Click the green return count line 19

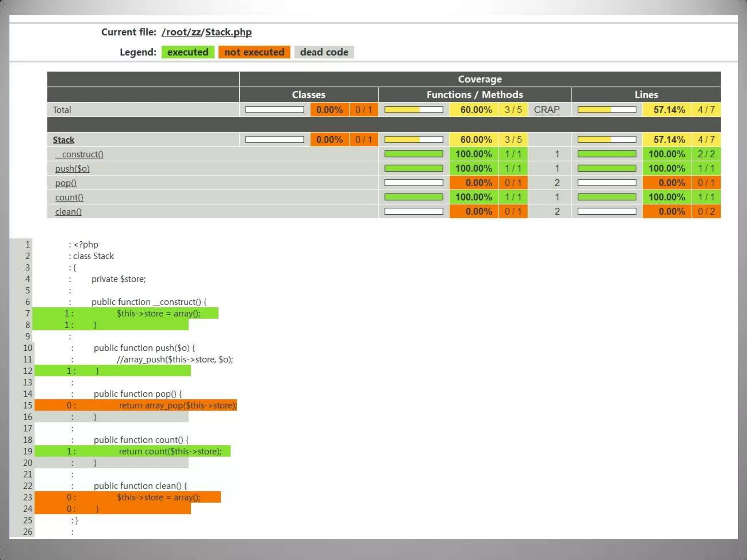pos(170,451)
